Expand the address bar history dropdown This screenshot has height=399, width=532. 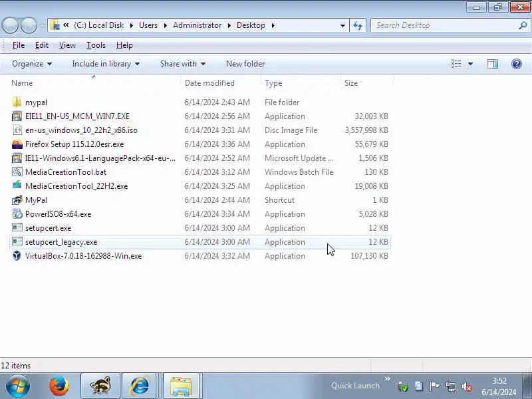pos(342,25)
